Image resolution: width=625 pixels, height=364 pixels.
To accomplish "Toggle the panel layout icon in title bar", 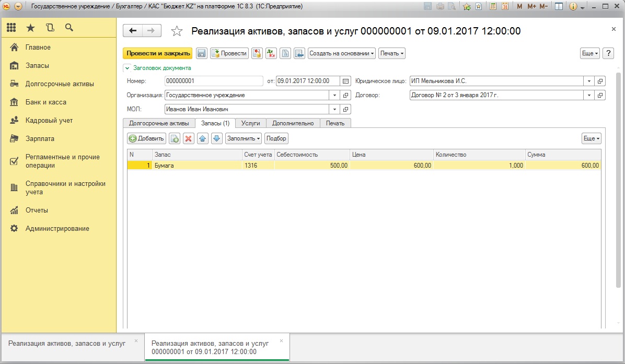I will tap(559, 6).
